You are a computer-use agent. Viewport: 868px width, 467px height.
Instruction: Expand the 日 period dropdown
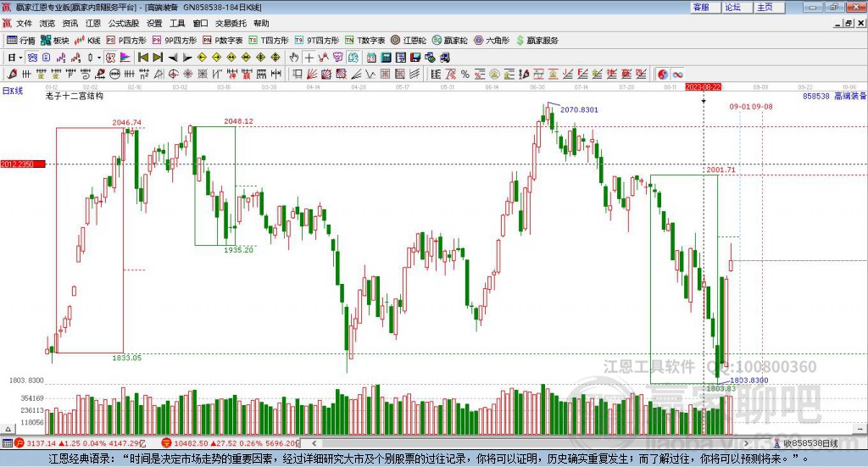pos(20,58)
